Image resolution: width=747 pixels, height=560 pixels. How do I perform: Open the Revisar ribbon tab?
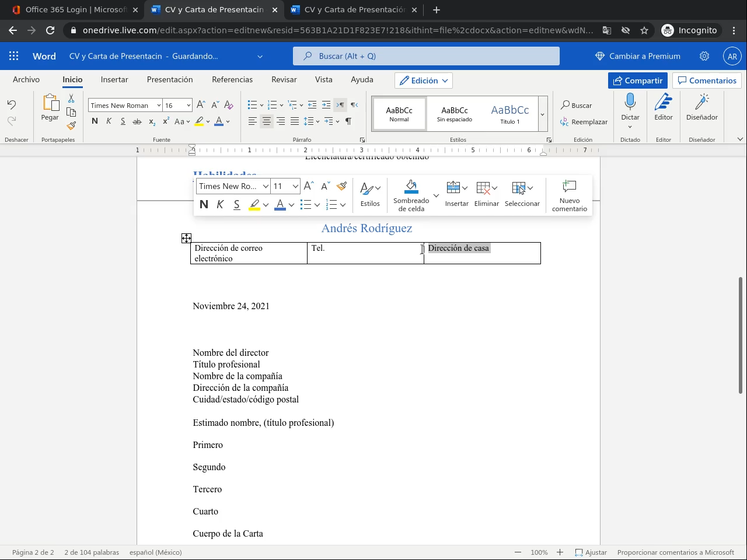tap(284, 80)
